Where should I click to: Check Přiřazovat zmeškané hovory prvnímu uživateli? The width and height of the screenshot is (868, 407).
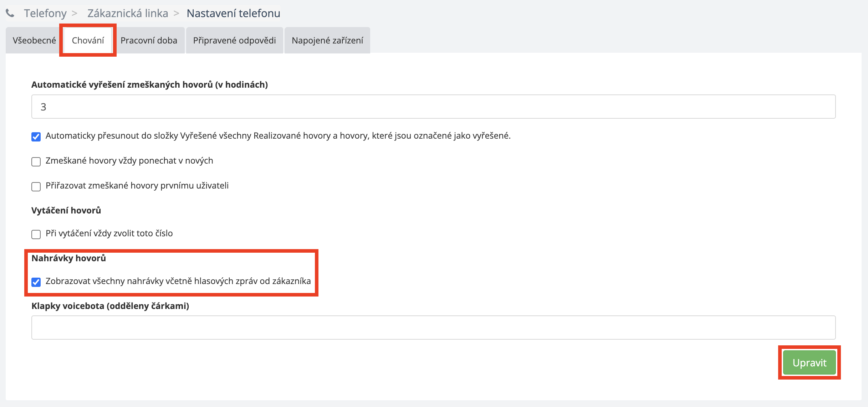click(36, 186)
